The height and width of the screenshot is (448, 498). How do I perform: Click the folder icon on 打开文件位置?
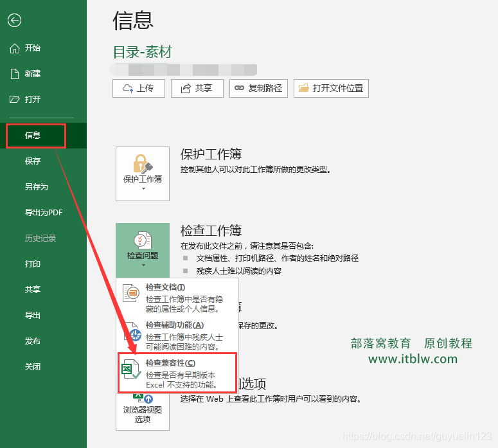coord(303,88)
